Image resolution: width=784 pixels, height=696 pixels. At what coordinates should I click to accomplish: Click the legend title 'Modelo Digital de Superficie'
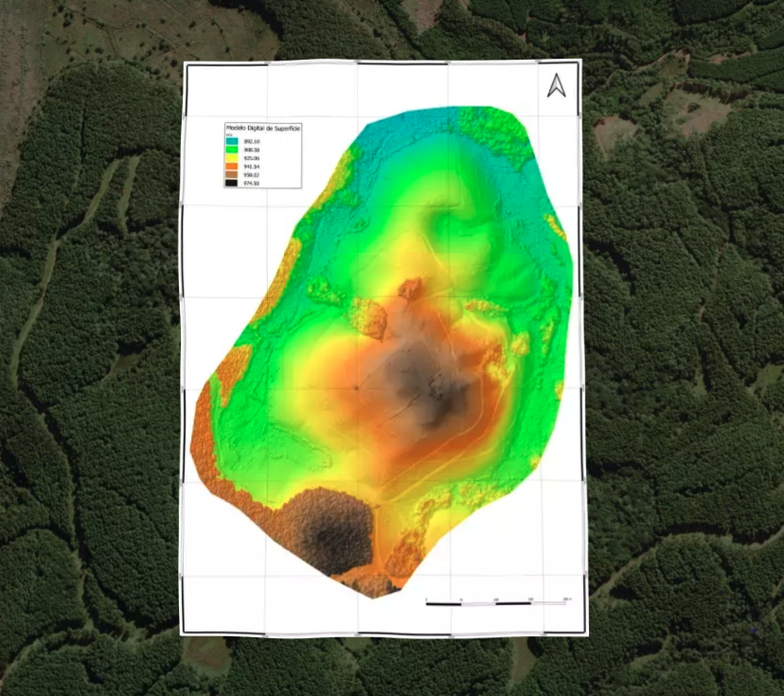pos(263,129)
